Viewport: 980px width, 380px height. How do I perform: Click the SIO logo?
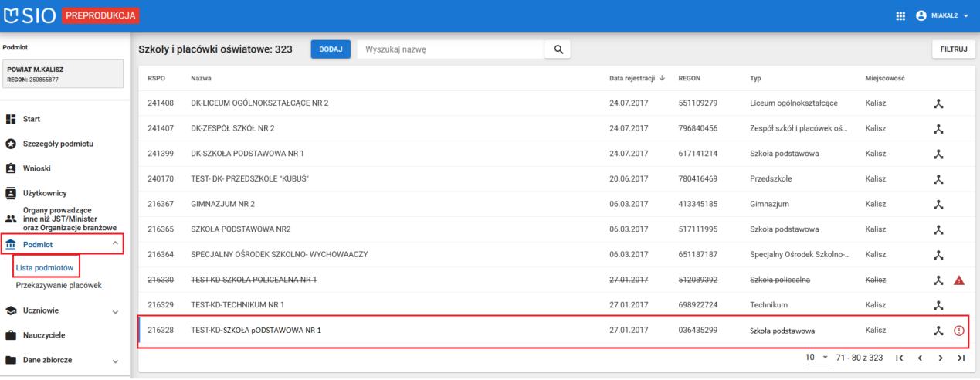(30, 15)
